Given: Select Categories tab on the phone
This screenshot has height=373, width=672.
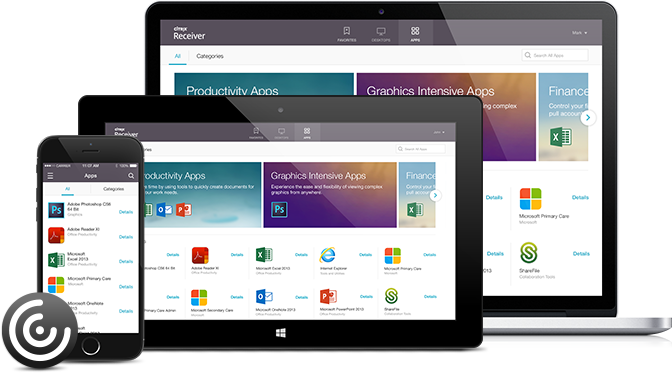Looking at the screenshot, I should click(114, 189).
